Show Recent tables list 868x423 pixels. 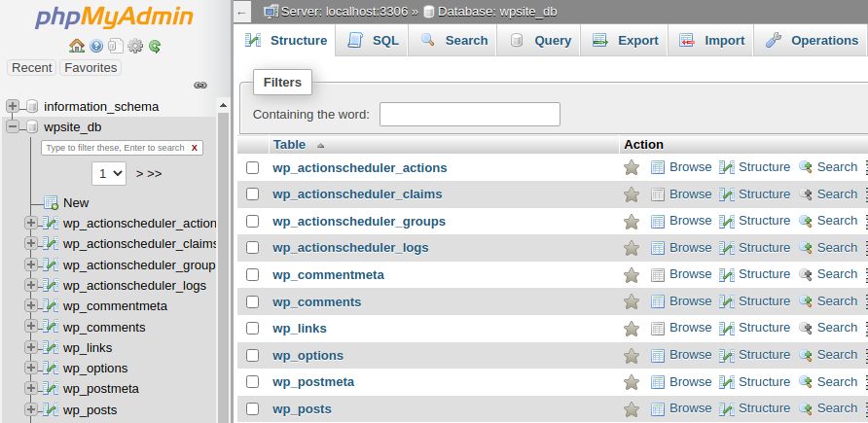31,67
